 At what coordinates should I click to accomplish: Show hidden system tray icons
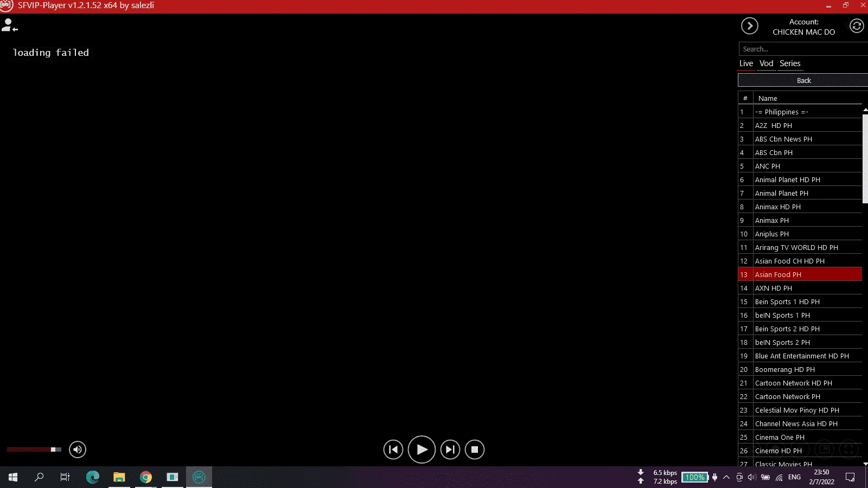coord(726,477)
